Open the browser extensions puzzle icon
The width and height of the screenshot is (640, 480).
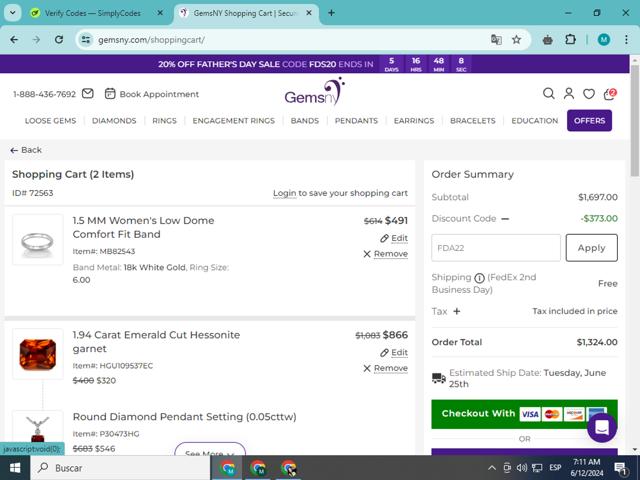[570, 40]
